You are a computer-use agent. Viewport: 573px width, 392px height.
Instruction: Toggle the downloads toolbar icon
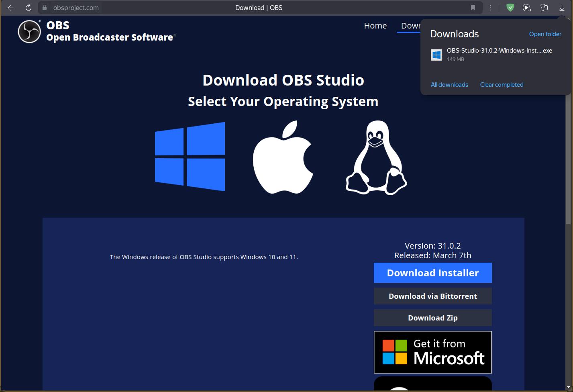562,8
